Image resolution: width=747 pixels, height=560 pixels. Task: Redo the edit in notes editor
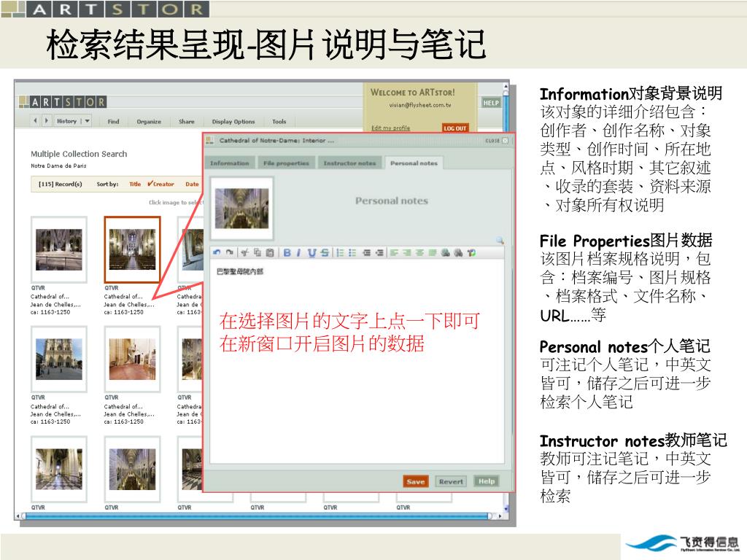229,252
